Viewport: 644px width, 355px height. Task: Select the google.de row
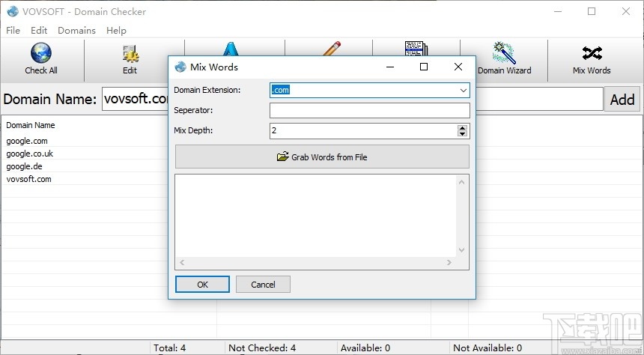24,166
